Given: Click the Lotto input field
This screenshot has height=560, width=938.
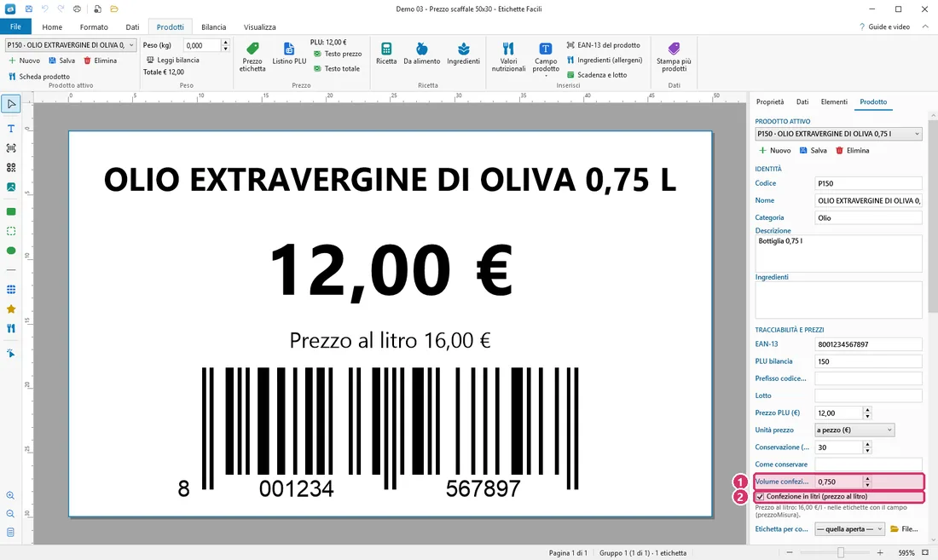Looking at the screenshot, I should pos(869,395).
